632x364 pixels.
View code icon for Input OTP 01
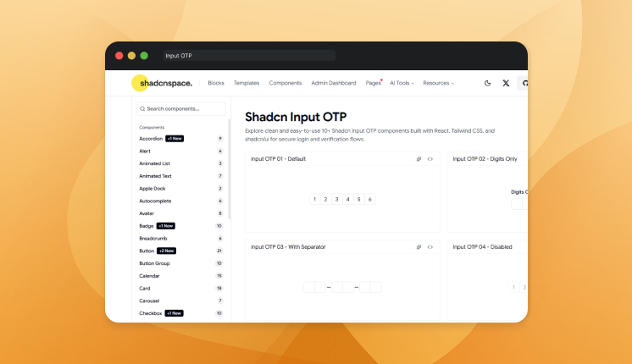(430, 159)
